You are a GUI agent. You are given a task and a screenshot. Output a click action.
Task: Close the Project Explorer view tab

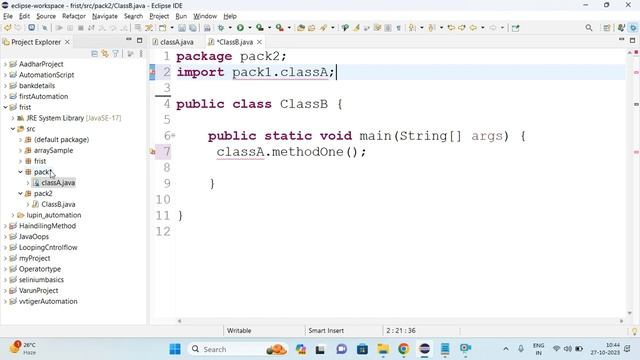point(67,42)
